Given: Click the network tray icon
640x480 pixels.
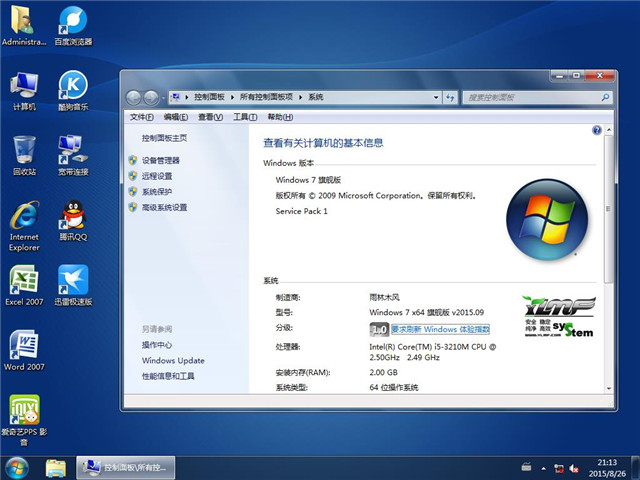Looking at the screenshot, I should (x=558, y=468).
